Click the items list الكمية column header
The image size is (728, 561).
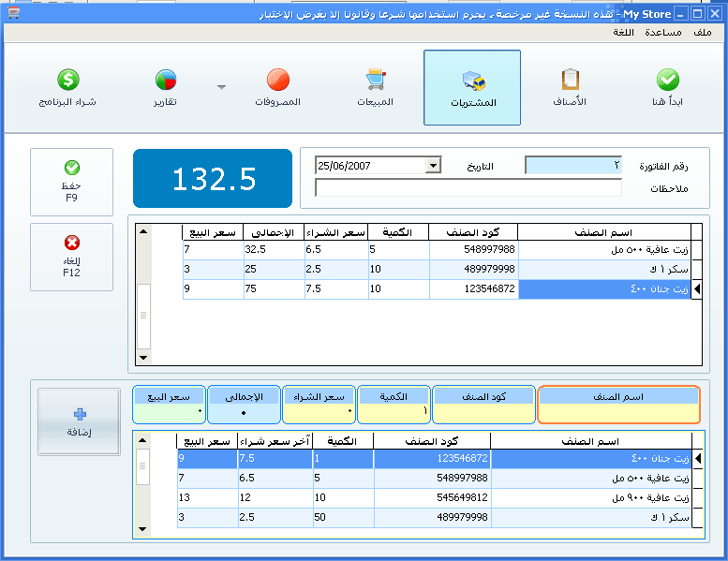tap(343, 441)
